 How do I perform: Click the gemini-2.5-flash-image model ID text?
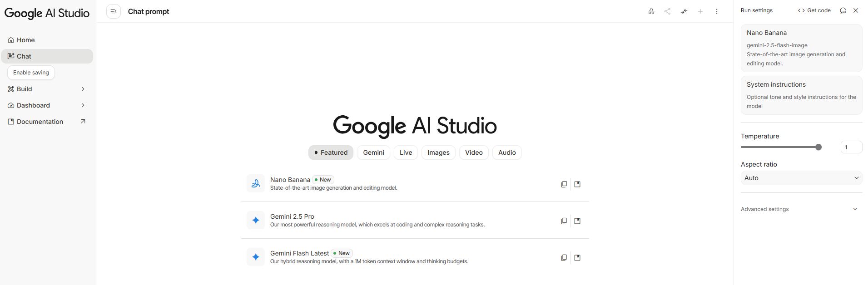coord(777,45)
